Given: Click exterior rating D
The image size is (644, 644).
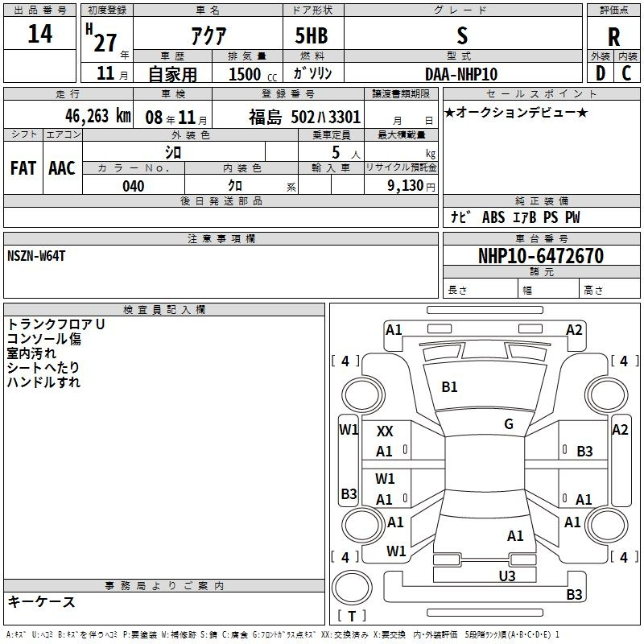Looking at the screenshot, I should point(601,73).
